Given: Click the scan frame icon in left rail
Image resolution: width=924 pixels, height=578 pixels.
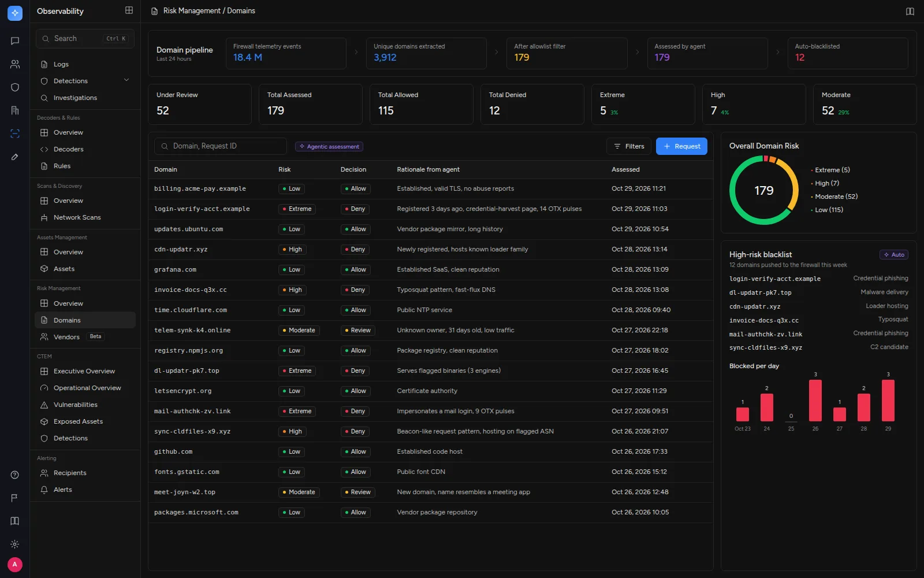Looking at the screenshot, I should tap(15, 134).
